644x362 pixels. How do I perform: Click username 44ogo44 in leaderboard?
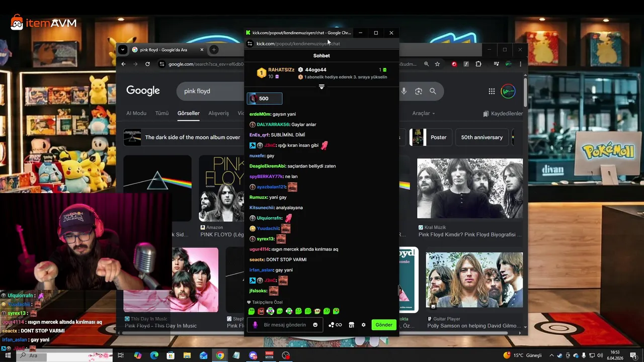click(x=316, y=70)
